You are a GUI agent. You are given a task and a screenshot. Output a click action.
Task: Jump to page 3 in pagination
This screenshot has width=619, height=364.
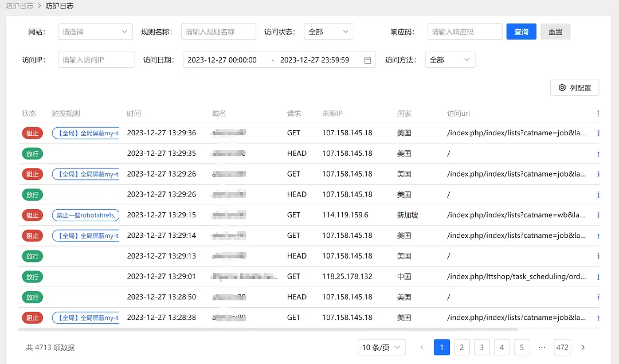481,347
